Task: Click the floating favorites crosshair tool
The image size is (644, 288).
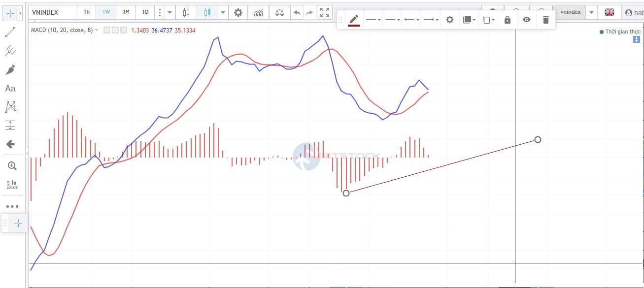Action: pyautogui.click(x=18, y=224)
